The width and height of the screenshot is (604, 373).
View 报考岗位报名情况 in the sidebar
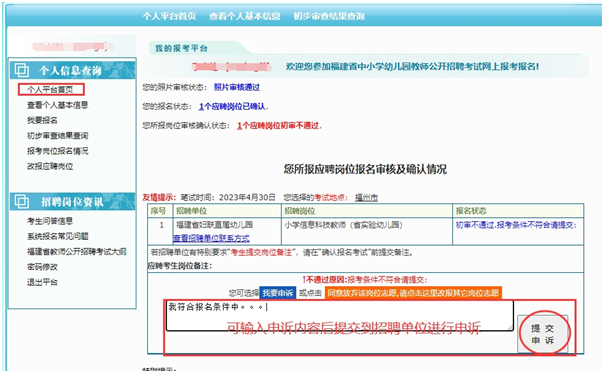coord(57,151)
